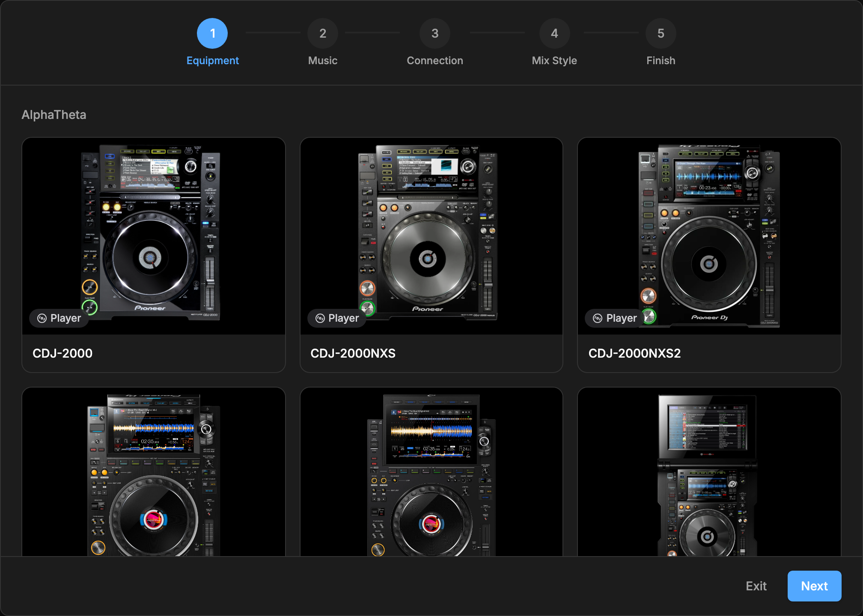
Task: Click the CDJ-2000 card title
Action: (62, 353)
